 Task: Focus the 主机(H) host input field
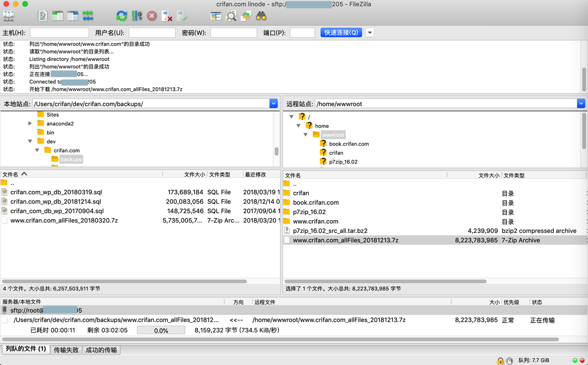[59, 33]
